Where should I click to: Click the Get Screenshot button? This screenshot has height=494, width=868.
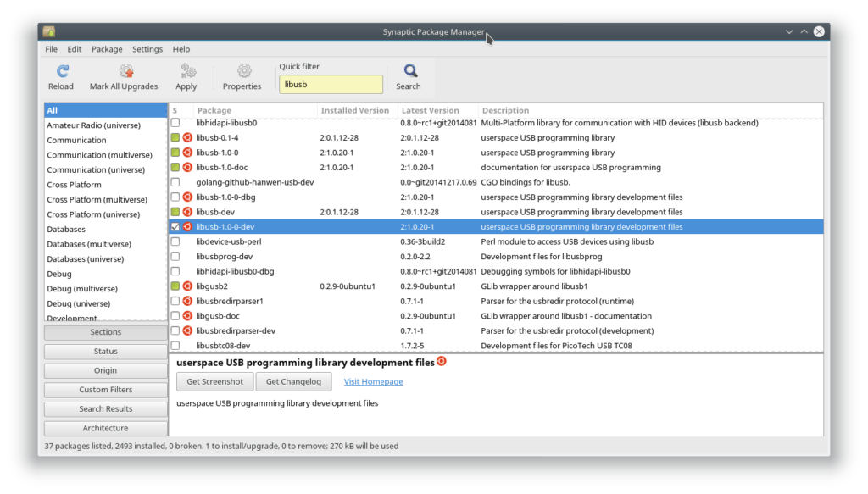pos(214,381)
